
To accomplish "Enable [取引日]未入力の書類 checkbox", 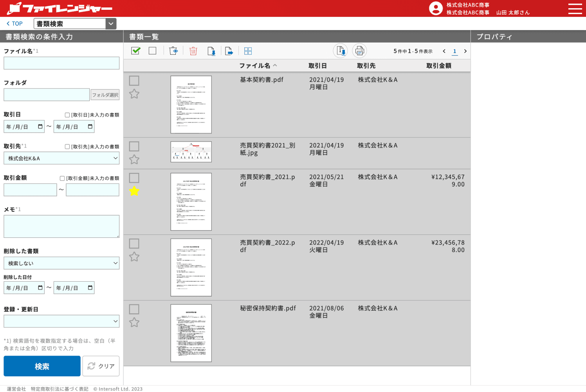I will 67,115.
